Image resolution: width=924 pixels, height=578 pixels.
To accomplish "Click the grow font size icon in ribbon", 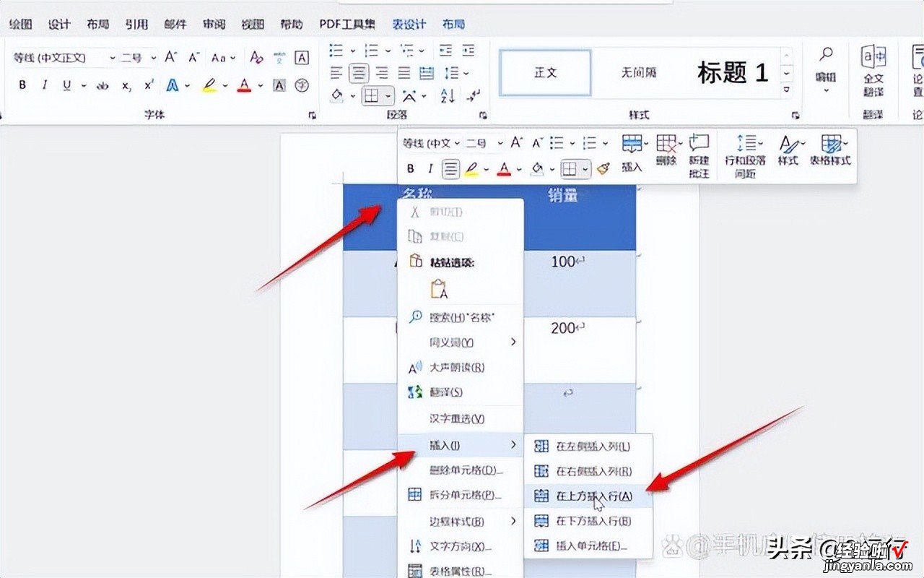I will [x=170, y=58].
